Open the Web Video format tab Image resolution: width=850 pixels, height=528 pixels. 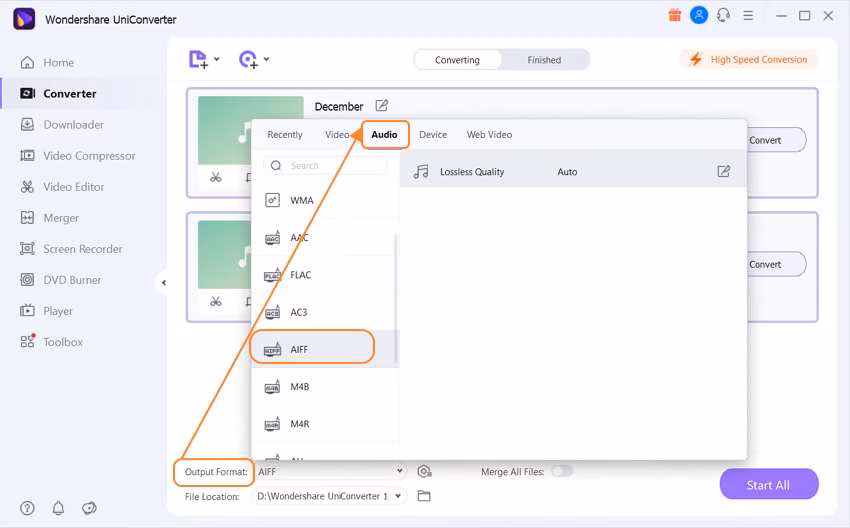point(490,134)
